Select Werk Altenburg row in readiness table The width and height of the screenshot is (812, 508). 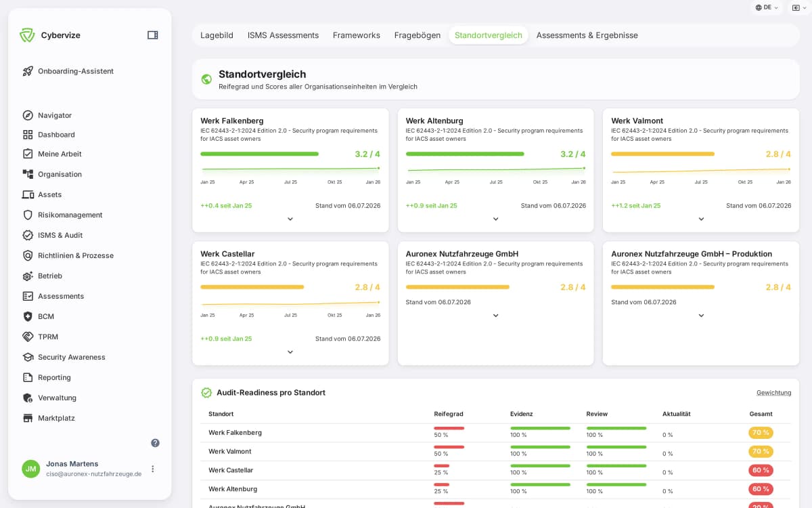click(x=495, y=489)
